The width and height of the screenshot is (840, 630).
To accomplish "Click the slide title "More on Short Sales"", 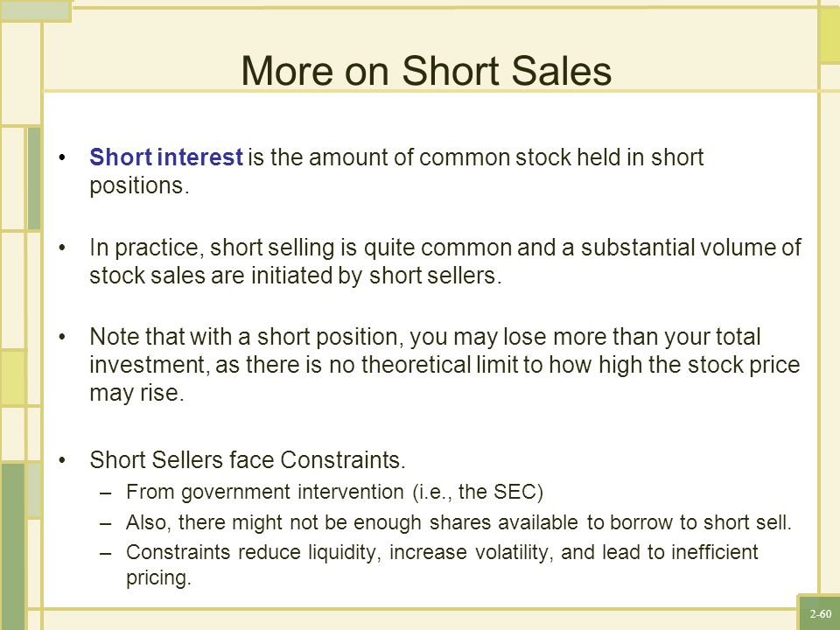I will (x=426, y=71).
